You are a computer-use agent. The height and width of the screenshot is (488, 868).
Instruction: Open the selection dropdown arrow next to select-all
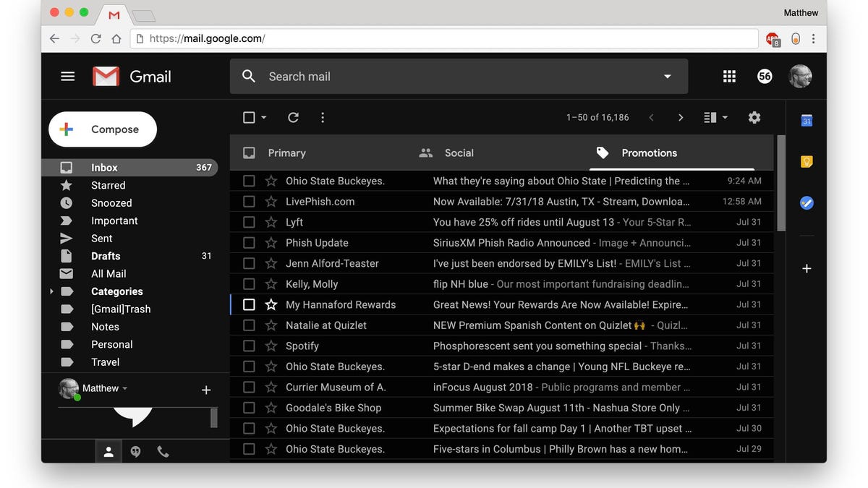262,116
